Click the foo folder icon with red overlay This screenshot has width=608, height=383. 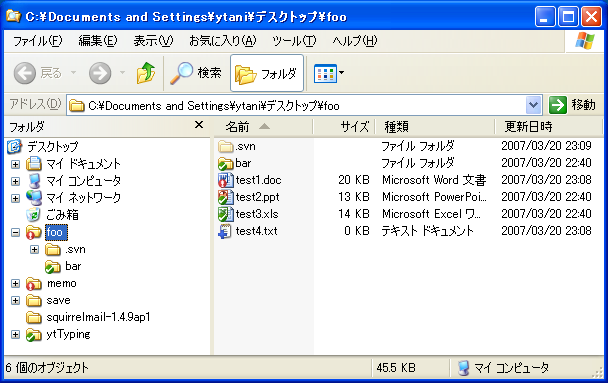pos(34,232)
